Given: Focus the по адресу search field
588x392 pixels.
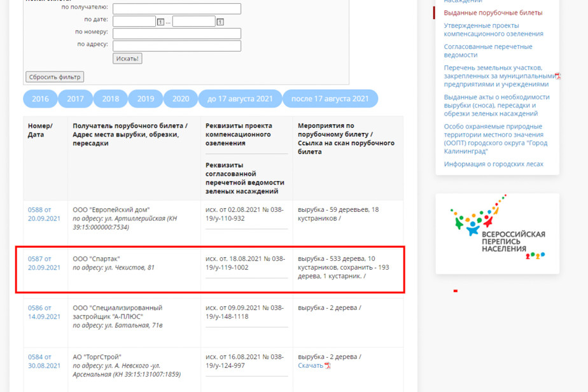Looking at the screenshot, I should pyautogui.click(x=177, y=46).
